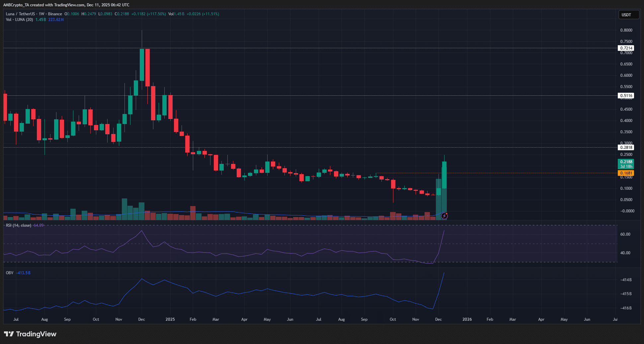Image resolution: width=644 pixels, height=344 pixels.
Task: Click the orange 0.1681 price marker on the scale
Action: (626, 173)
